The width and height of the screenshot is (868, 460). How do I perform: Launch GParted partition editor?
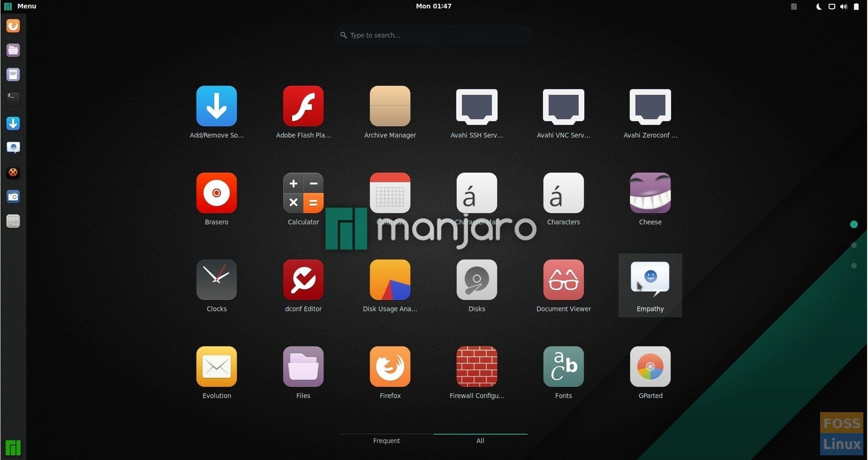coord(650,367)
